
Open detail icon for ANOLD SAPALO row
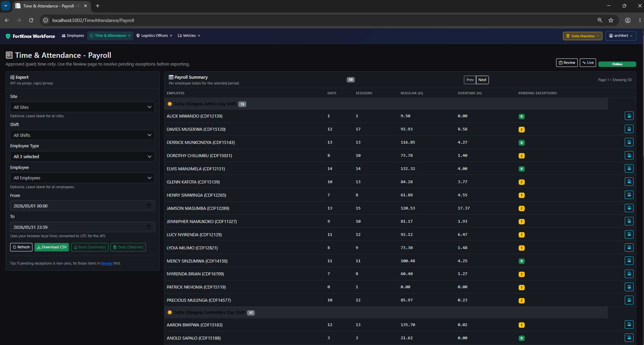(x=629, y=338)
